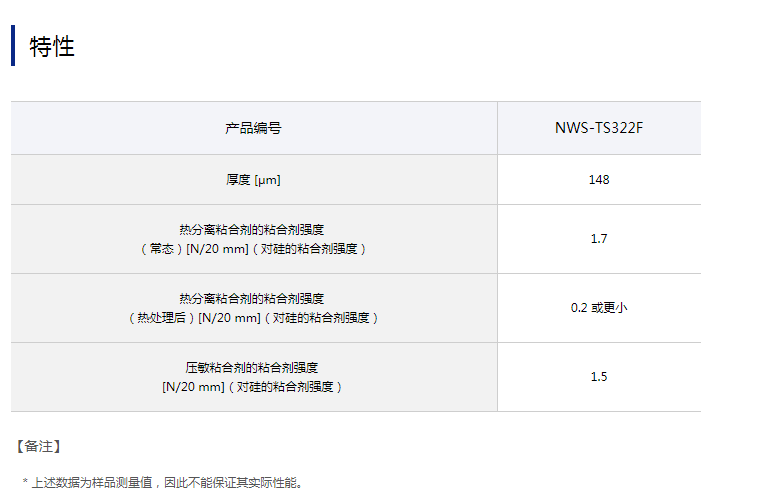Click the asterisk before the footnote
This screenshot has height=503, width=760.
(x=25, y=483)
